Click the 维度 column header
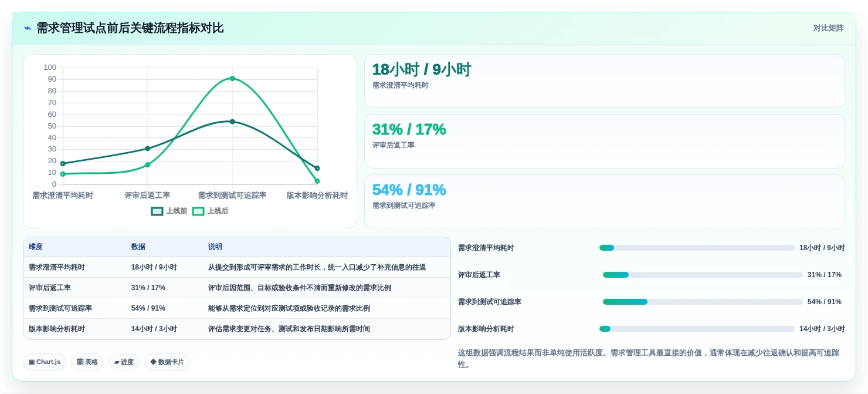868x394 pixels. [36, 247]
